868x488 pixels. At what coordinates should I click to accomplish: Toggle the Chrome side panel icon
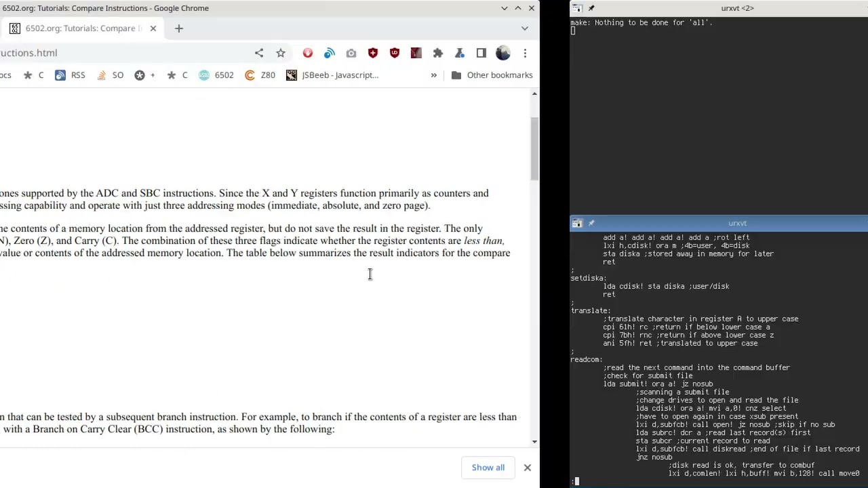tap(481, 53)
